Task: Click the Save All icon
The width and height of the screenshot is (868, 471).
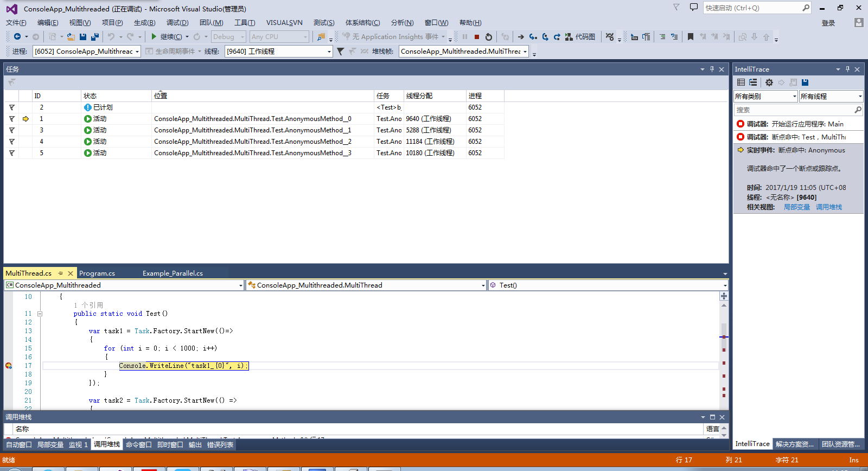Action: pyautogui.click(x=95, y=37)
